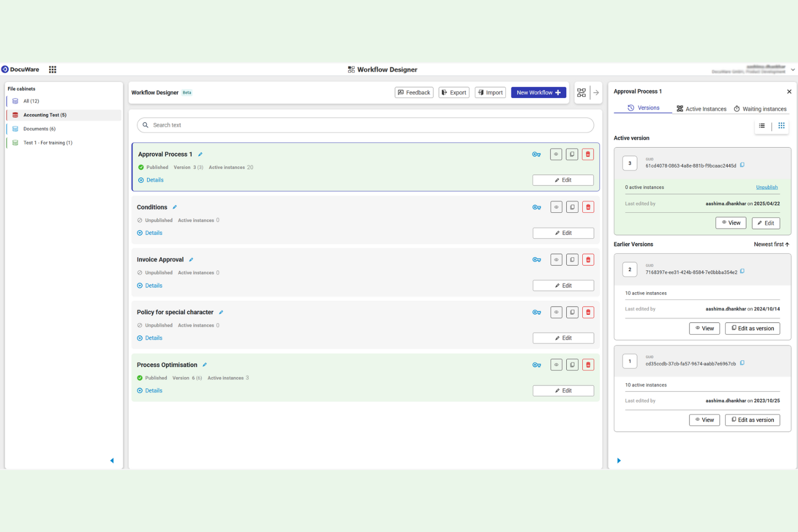Image resolution: width=798 pixels, height=532 pixels.
Task: Collapse the file cabinets panel with the arrow
Action: click(x=112, y=460)
